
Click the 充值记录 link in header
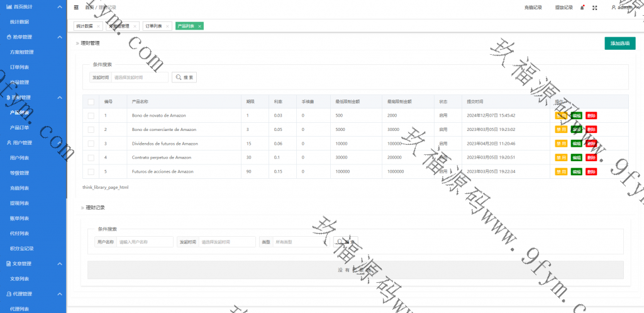(533, 8)
